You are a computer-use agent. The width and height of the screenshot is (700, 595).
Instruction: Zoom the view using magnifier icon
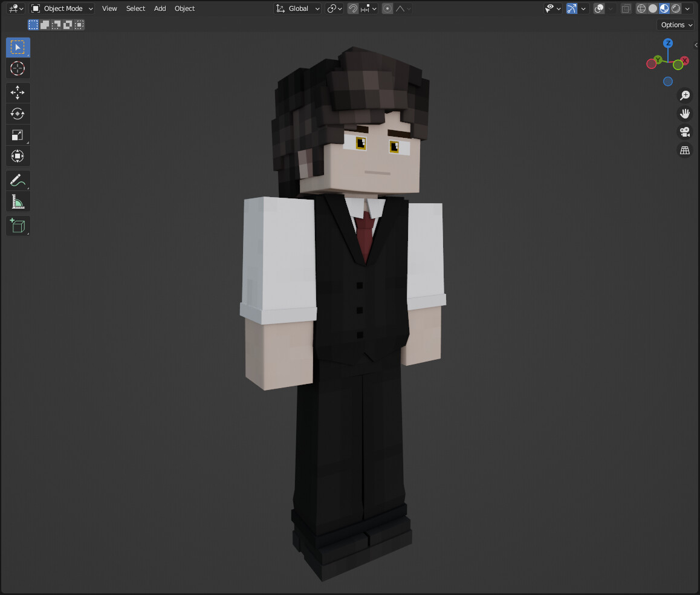(x=684, y=95)
